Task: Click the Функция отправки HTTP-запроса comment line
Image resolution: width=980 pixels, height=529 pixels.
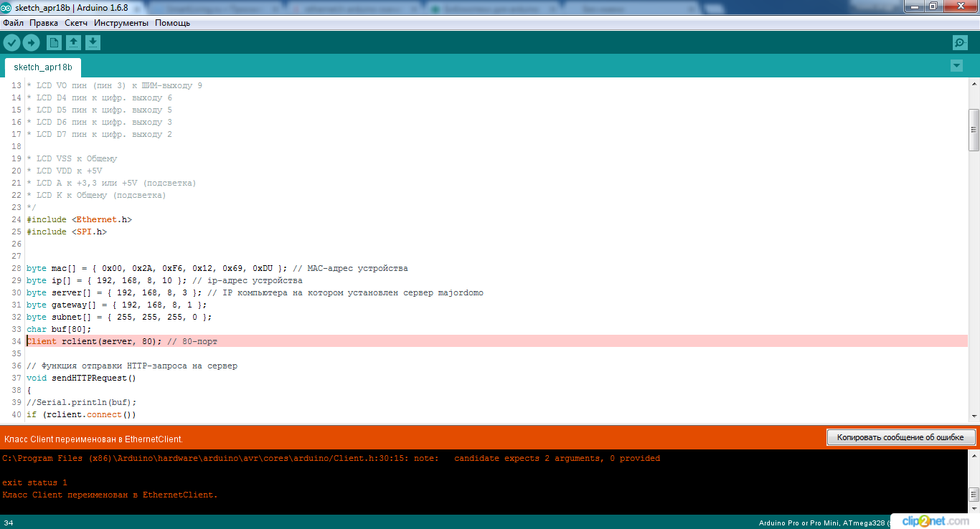Action: [132, 366]
